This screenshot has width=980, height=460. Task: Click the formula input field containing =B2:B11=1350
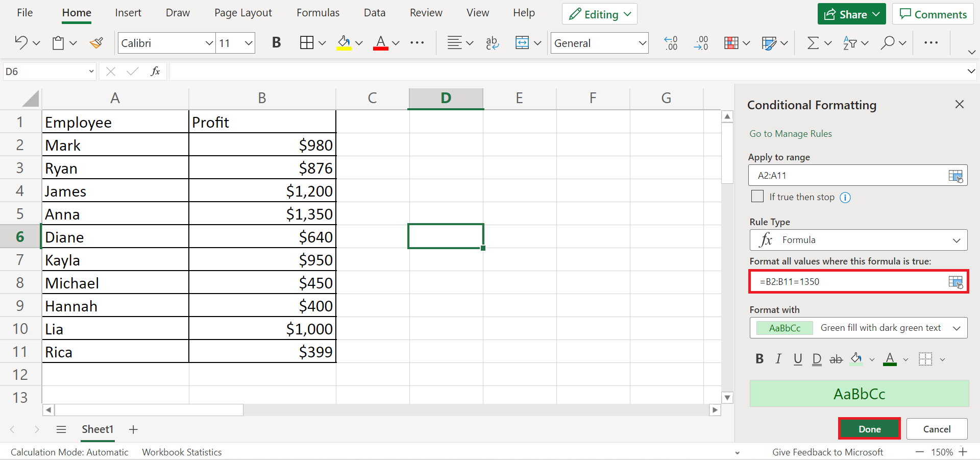pyautogui.click(x=847, y=282)
